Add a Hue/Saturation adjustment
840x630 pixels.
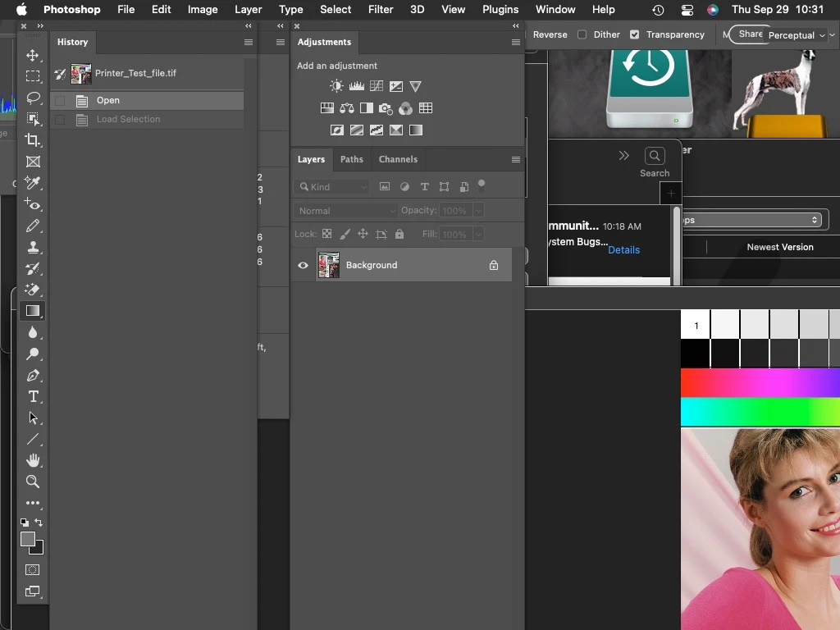tap(326, 108)
